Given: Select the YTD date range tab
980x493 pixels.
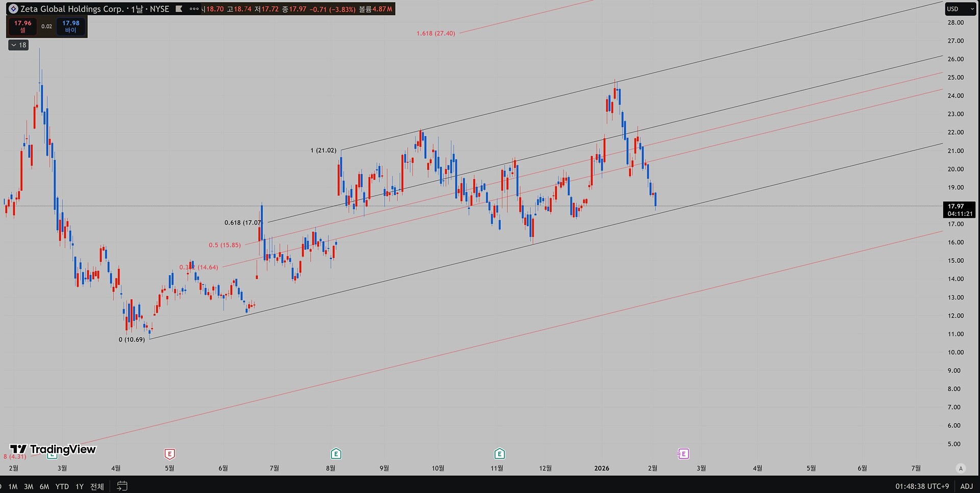Looking at the screenshot, I should click(62, 486).
